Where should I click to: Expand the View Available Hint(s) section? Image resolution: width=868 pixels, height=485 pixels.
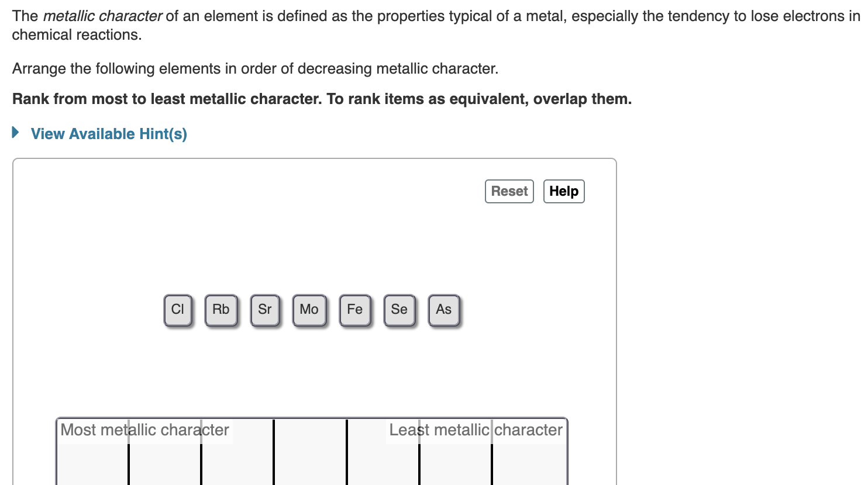(109, 134)
